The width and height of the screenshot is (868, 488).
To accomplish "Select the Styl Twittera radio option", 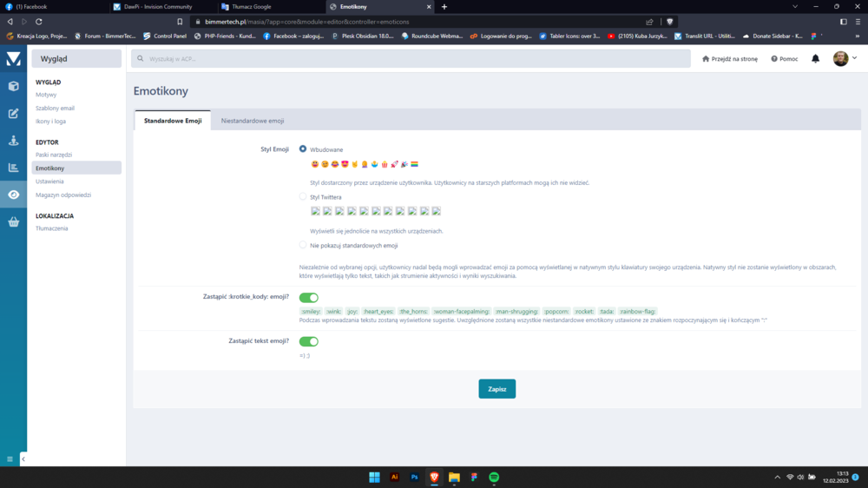I will tap(303, 197).
